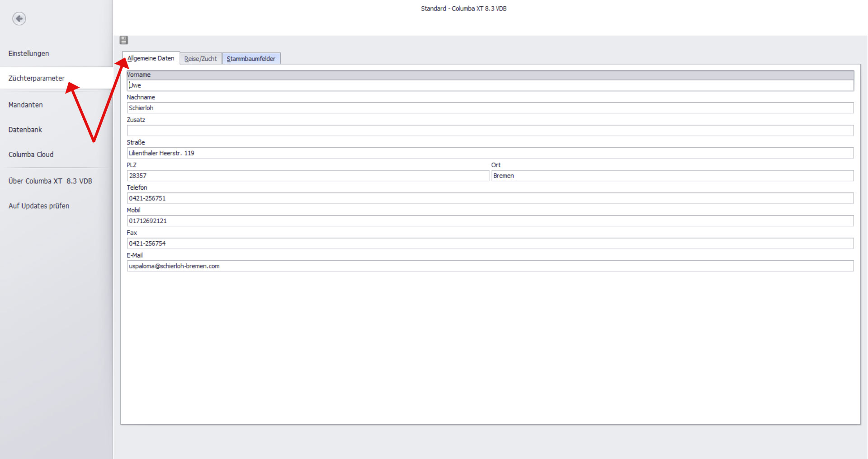Screen dimensions: 868x459
Task: Switch to the Allgemeine Daten tab
Action: coord(151,58)
